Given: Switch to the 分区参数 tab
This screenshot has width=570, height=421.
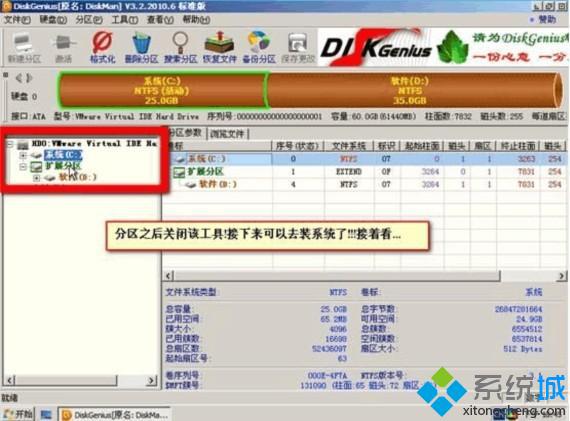Looking at the screenshot, I should point(185,133).
